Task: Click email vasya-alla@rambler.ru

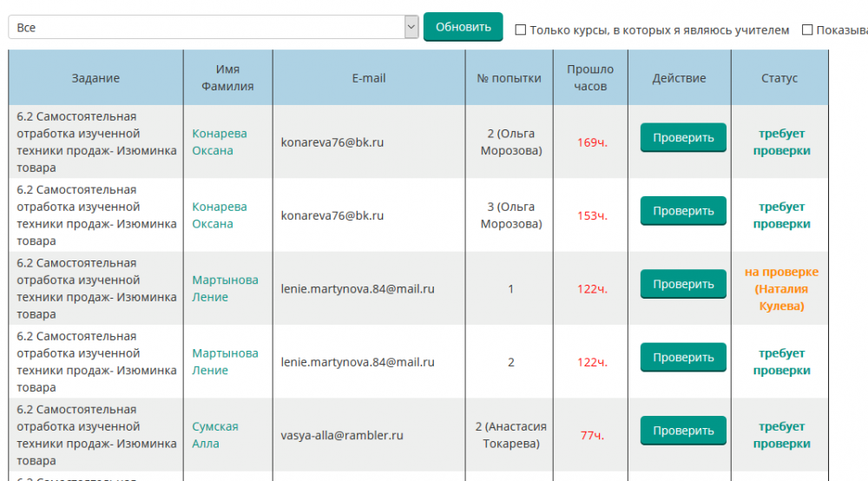Action: tap(342, 435)
